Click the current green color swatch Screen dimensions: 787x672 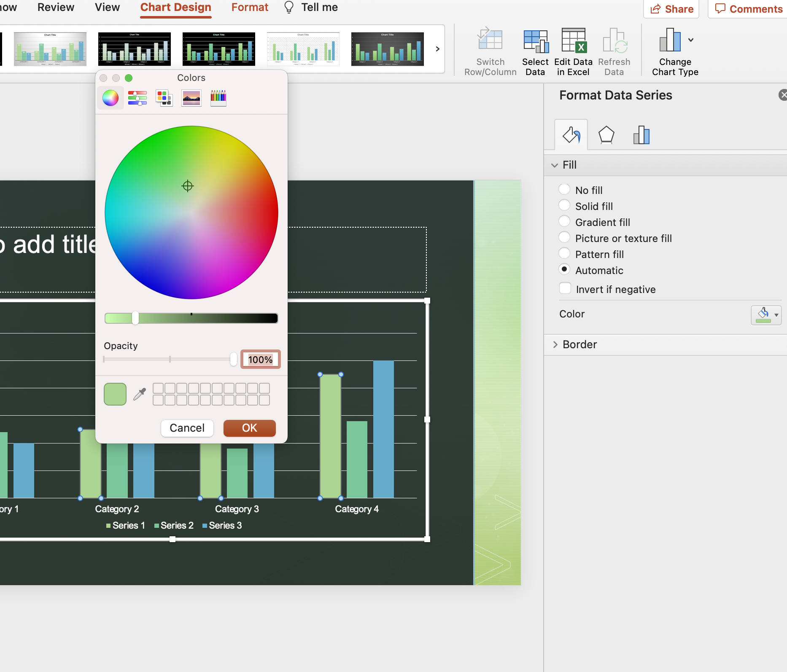pos(115,394)
